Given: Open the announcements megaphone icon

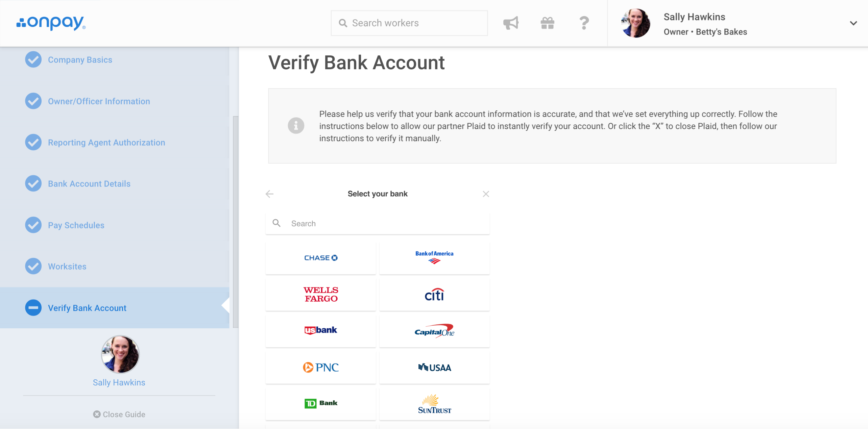Looking at the screenshot, I should (x=511, y=23).
